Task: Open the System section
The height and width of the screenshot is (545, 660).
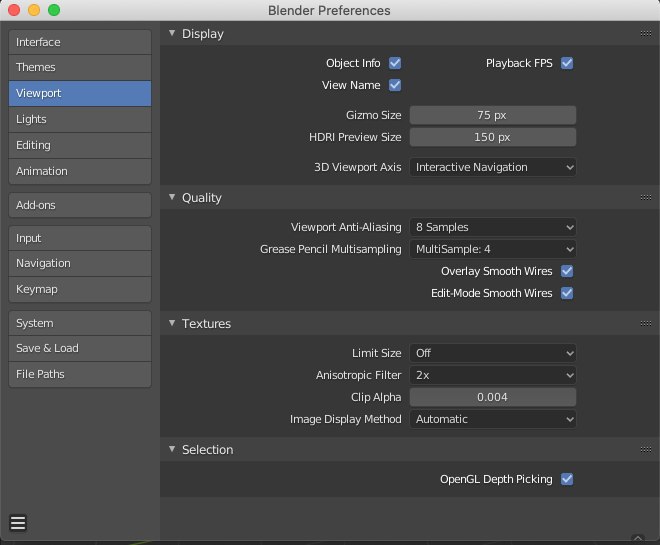Action: click(80, 323)
